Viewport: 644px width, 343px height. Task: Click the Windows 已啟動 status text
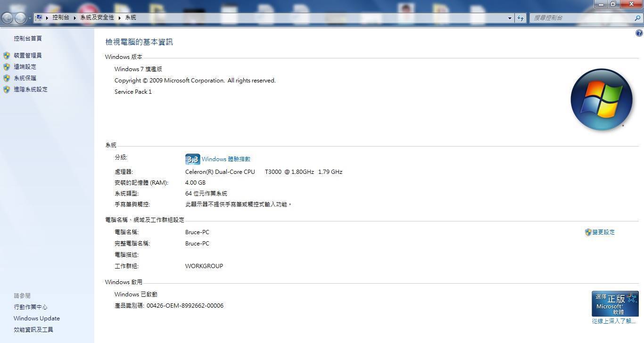[136, 294]
